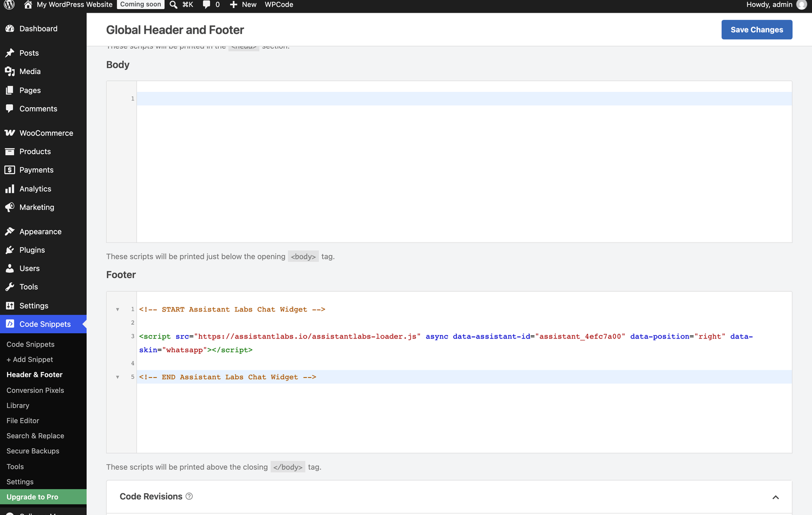This screenshot has width=812, height=515.
Task: Click the Save Changes button
Action: pyautogui.click(x=757, y=30)
